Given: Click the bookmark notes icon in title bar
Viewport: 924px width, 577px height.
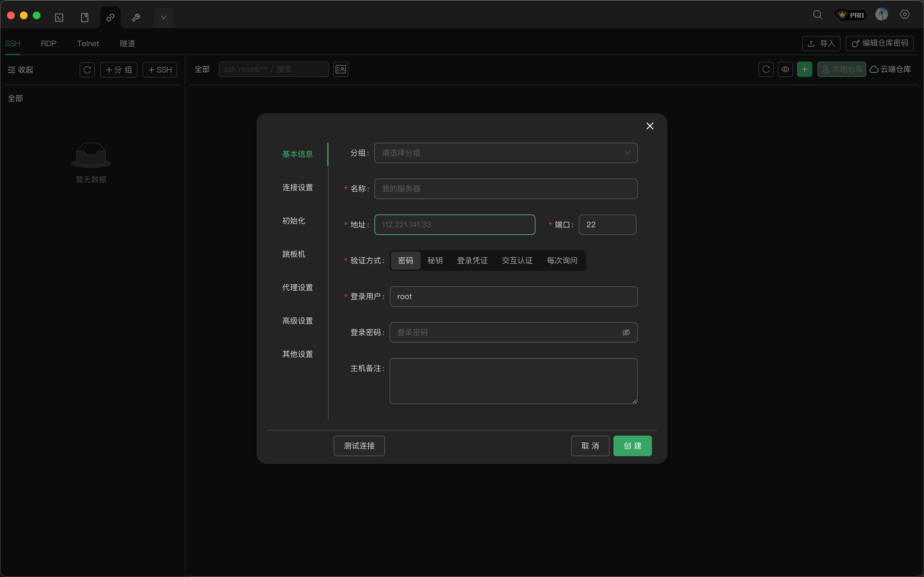Looking at the screenshot, I should (85, 18).
